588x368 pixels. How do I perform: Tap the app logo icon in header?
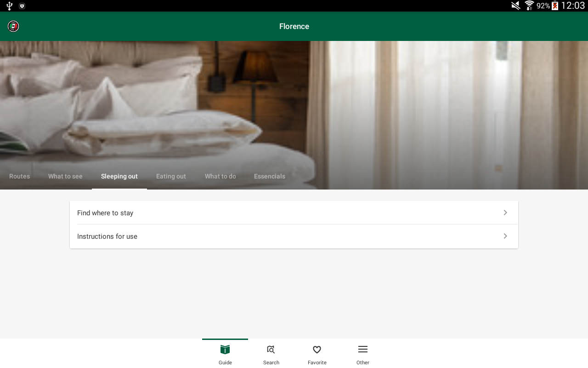pos(13,26)
